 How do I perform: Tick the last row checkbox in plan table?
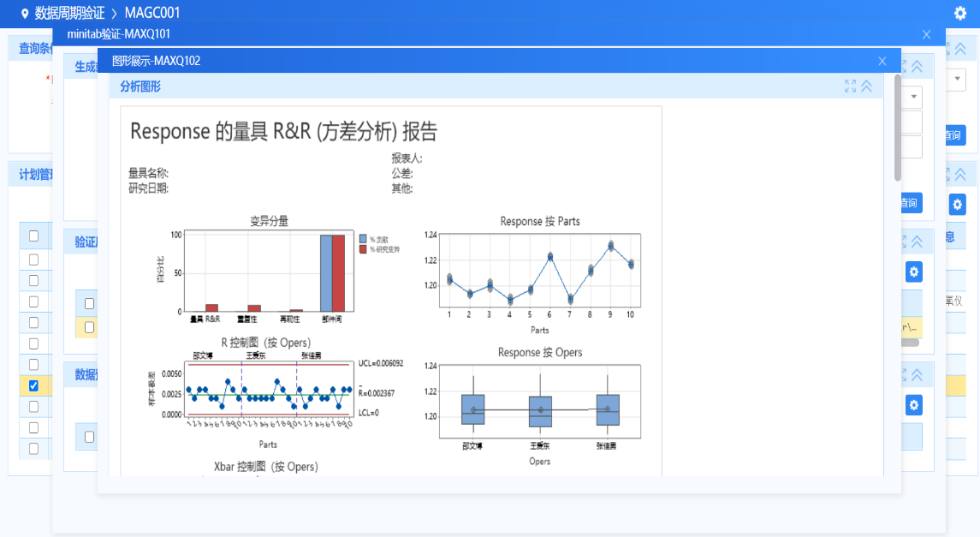tap(33, 449)
